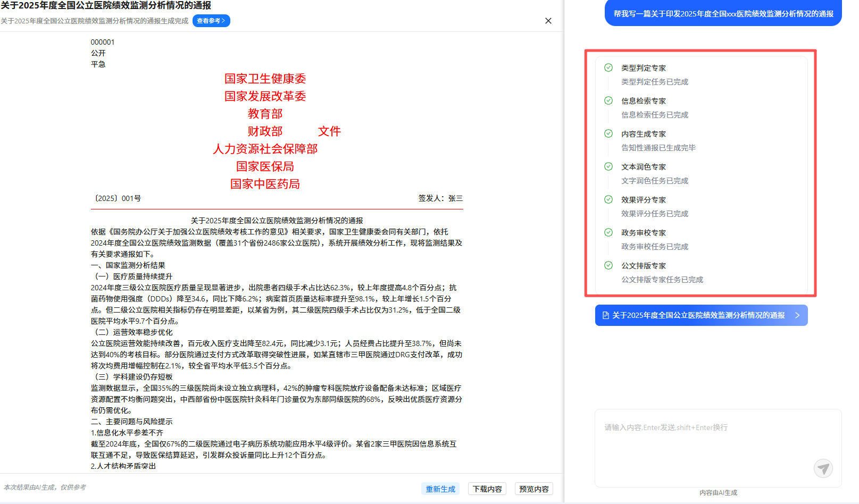The height and width of the screenshot is (504, 859).
Task: Click the paper-plane send icon
Action: pyautogui.click(x=823, y=468)
